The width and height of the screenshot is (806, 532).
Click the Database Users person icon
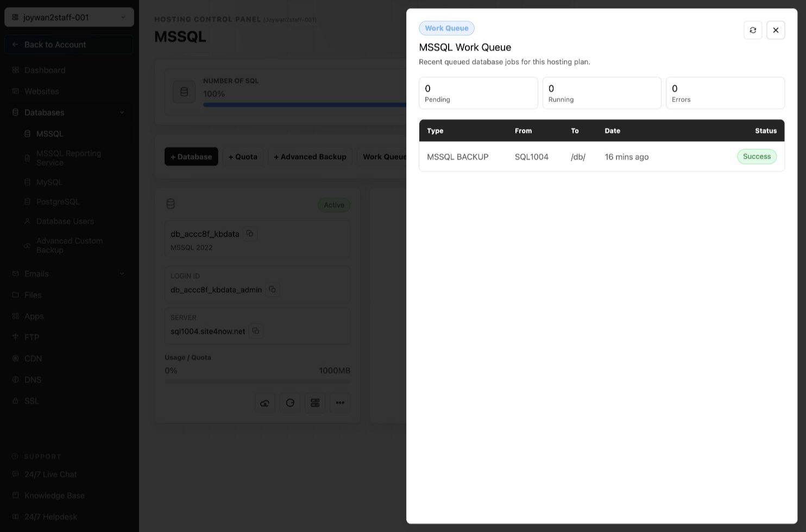(27, 221)
